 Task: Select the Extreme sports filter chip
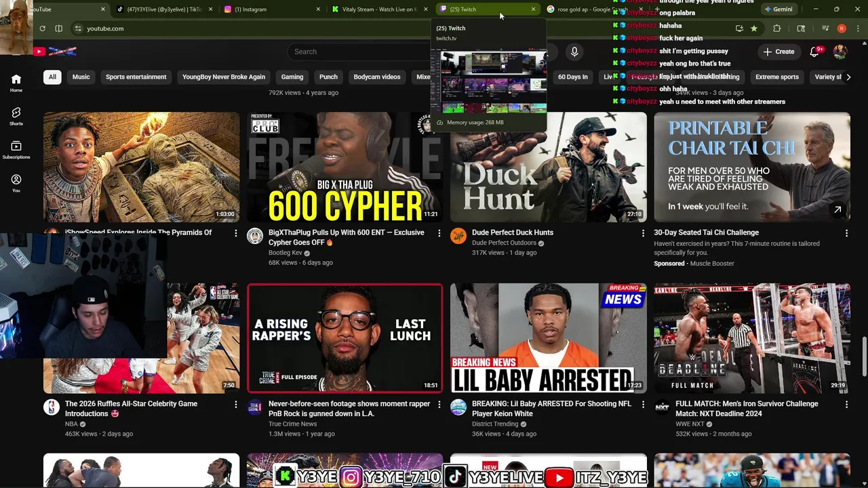(x=777, y=77)
